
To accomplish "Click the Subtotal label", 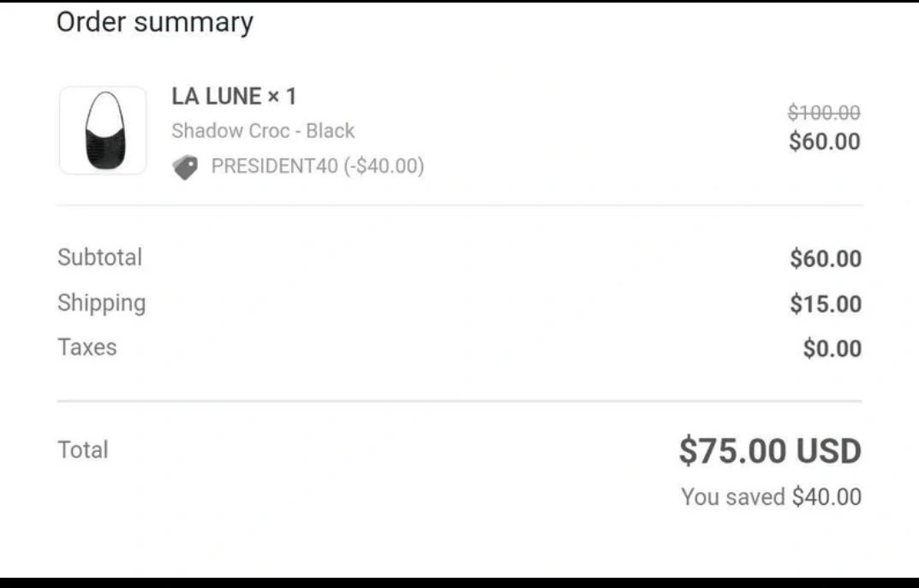I will tap(99, 257).
